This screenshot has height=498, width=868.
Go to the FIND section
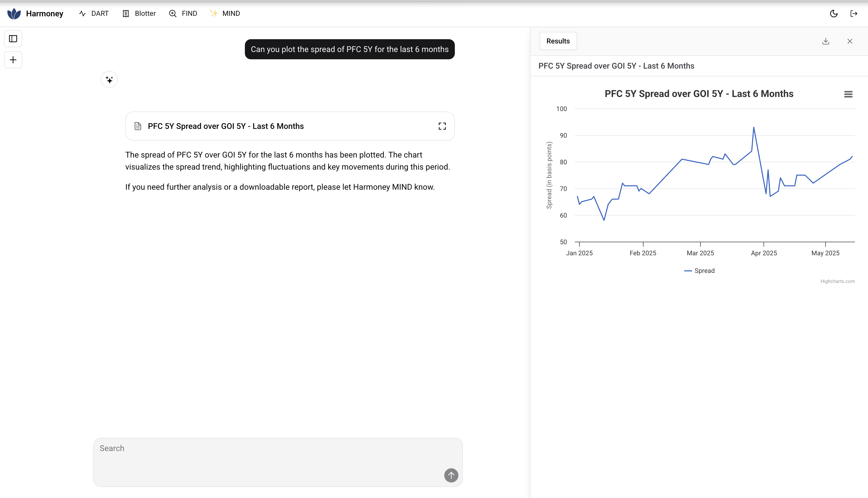coord(183,14)
